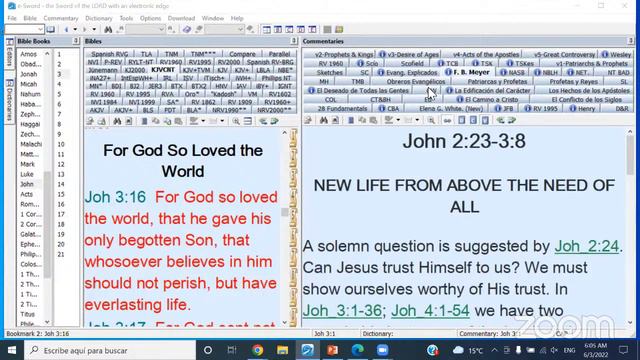Screen dimensions: 640x360
Task: Open the first empty toolbar combo box
Action: click(145, 29)
